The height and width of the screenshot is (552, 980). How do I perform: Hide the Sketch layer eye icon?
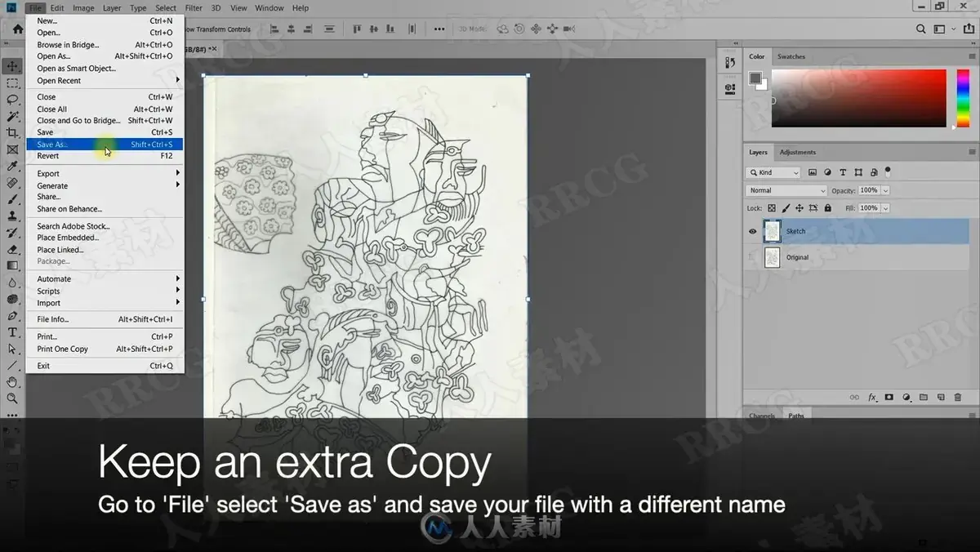[753, 231]
